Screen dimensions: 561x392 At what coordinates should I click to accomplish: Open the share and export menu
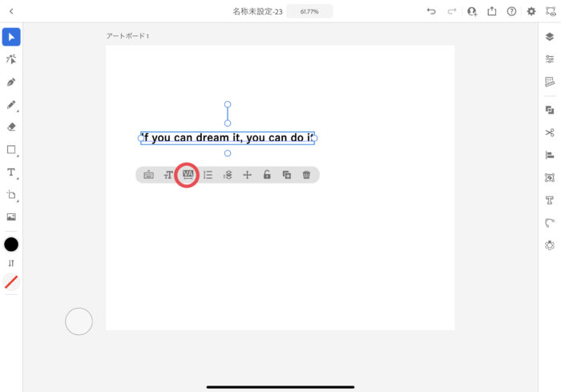coord(492,11)
